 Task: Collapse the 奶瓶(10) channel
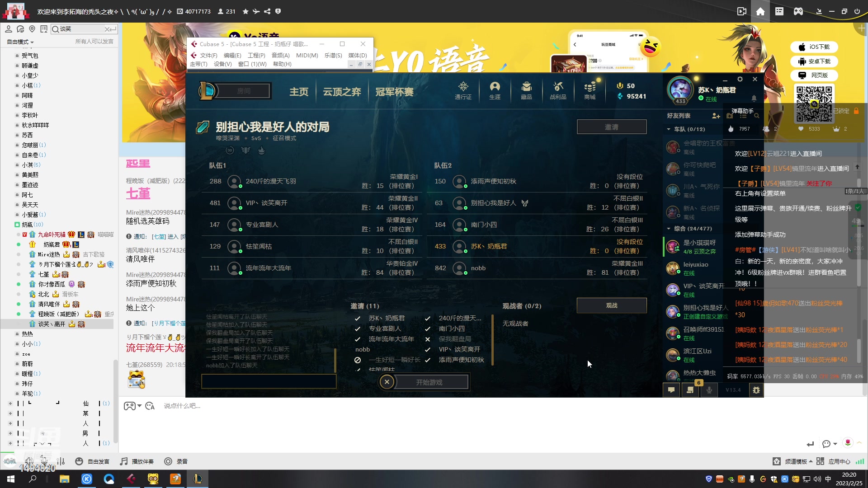pos(17,225)
